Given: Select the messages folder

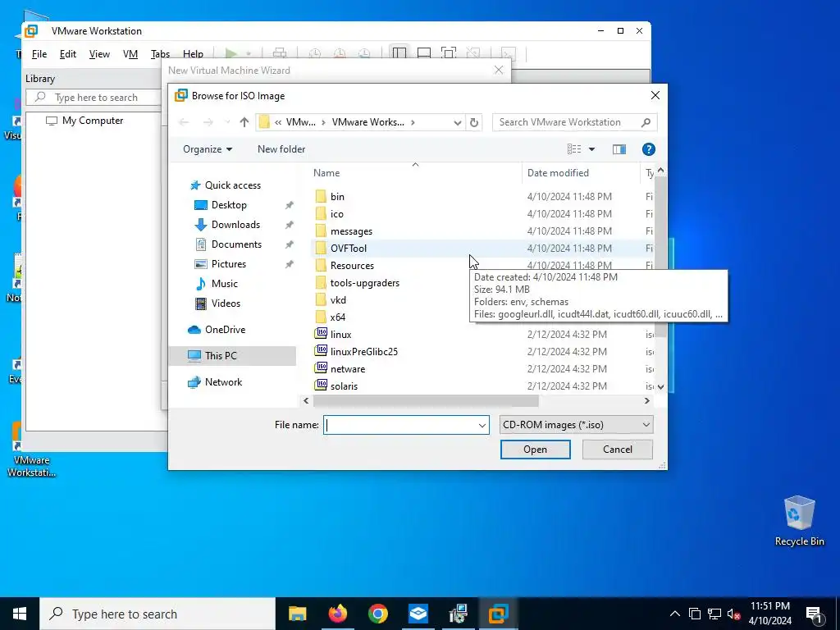Looking at the screenshot, I should (351, 231).
